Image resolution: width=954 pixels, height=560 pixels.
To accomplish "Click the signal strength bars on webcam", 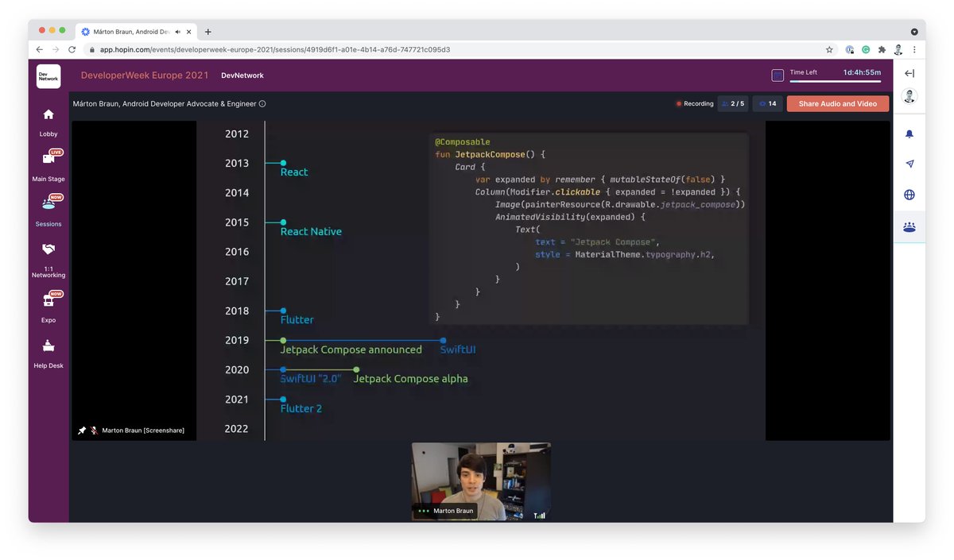I will point(540,516).
